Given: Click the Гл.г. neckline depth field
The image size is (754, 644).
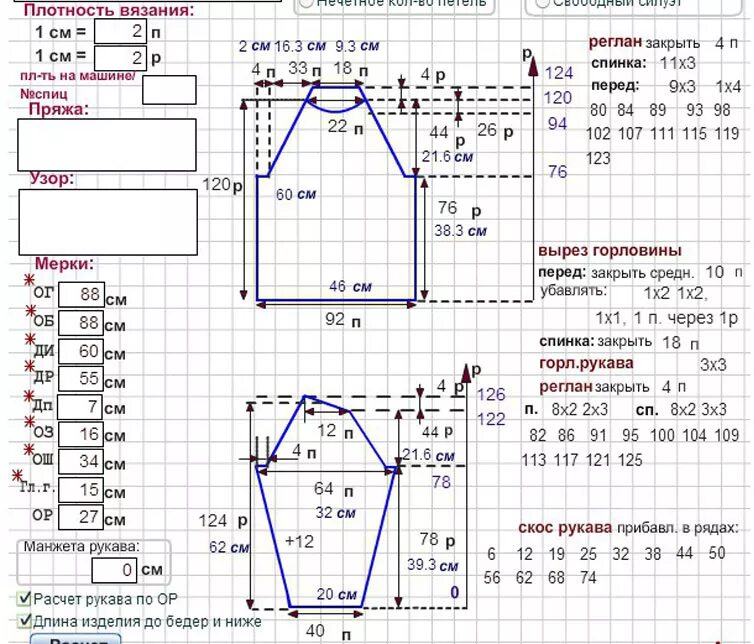Looking at the screenshot, I should (x=81, y=490).
